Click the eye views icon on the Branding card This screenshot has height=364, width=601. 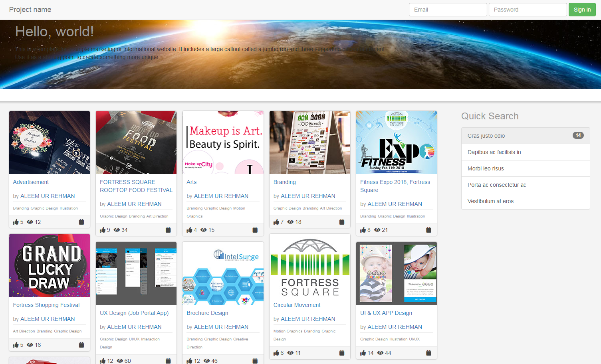[x=290, y=222]
